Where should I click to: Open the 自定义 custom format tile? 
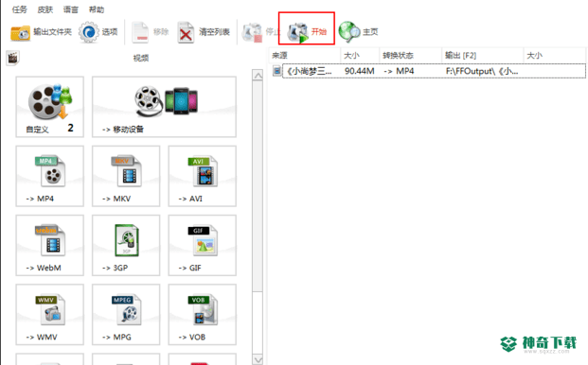click(x=50, y=107)
